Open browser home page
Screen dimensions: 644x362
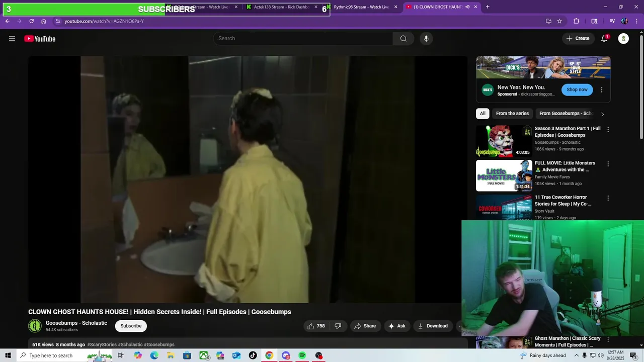(44, 21)
